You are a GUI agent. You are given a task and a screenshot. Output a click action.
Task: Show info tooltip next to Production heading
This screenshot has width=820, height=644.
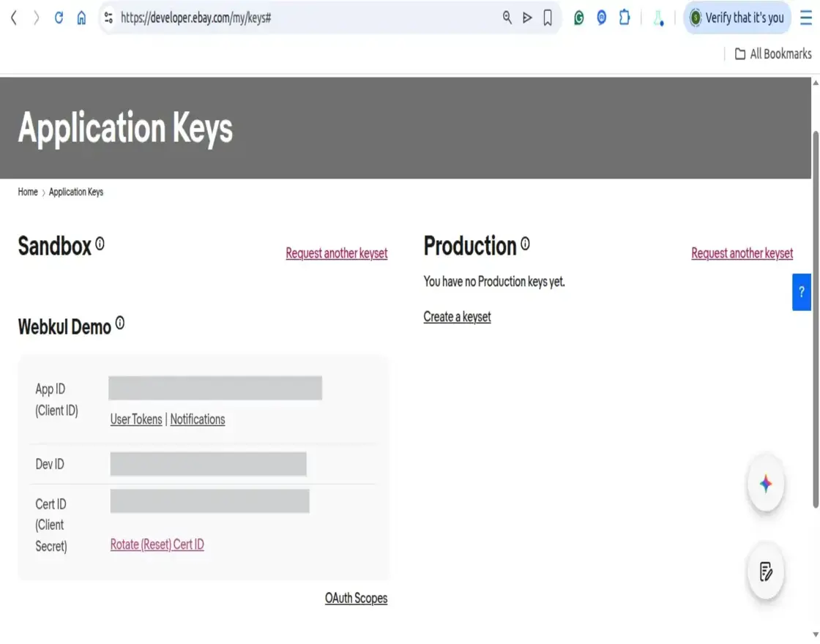coord(525,244)
